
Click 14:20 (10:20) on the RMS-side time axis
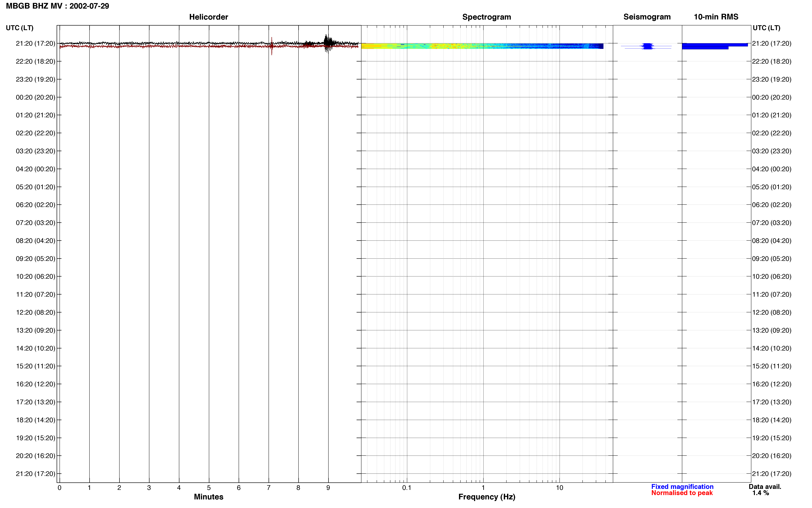click(772, 348)
